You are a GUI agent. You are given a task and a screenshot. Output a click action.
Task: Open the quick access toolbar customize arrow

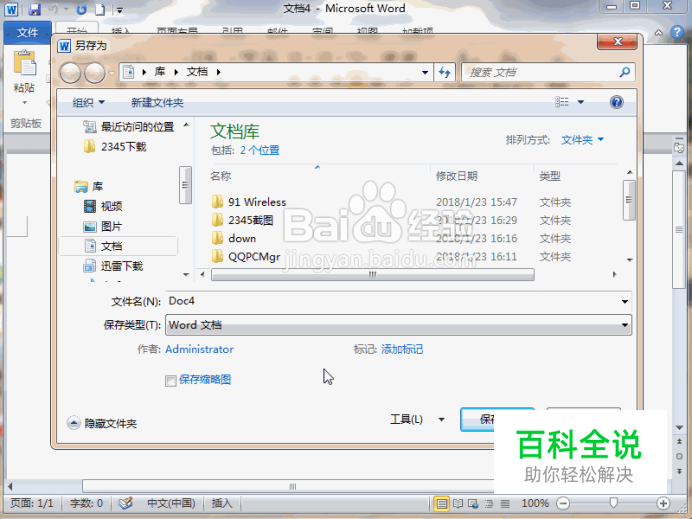[120, 10]
